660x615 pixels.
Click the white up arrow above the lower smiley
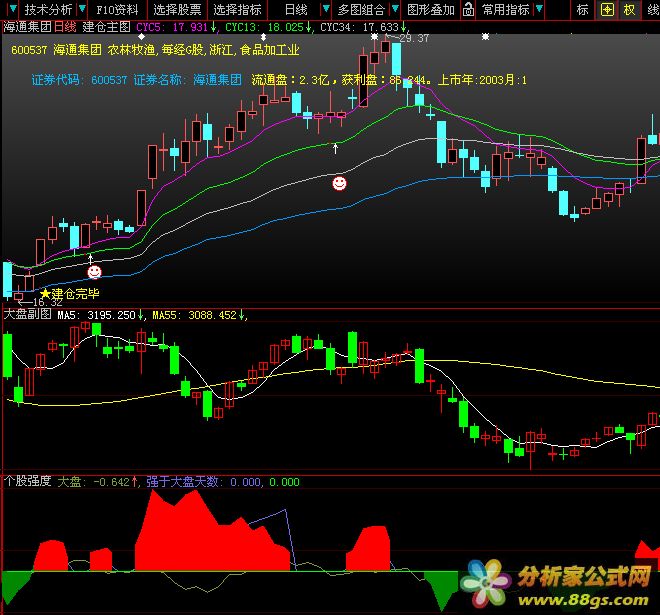click(90, 259)
